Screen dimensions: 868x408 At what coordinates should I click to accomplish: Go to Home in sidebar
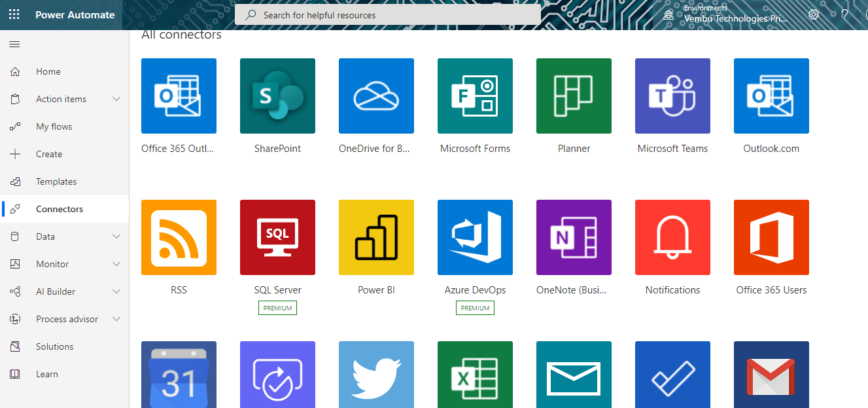click(65, 71)
